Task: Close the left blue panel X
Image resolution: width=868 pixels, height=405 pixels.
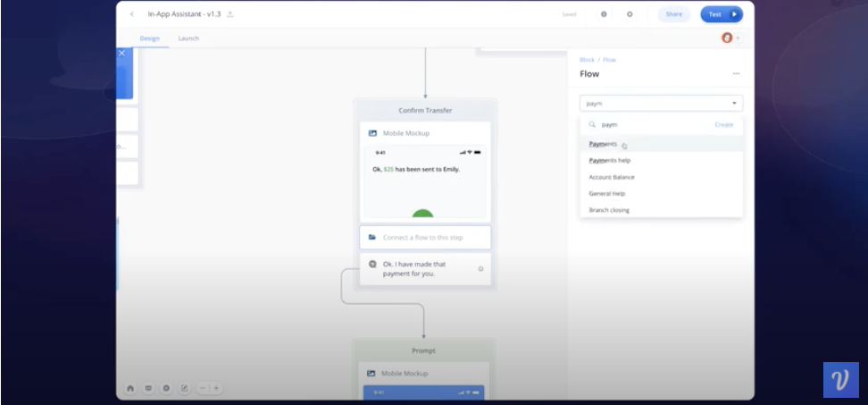Action: (x=121, y=53)
